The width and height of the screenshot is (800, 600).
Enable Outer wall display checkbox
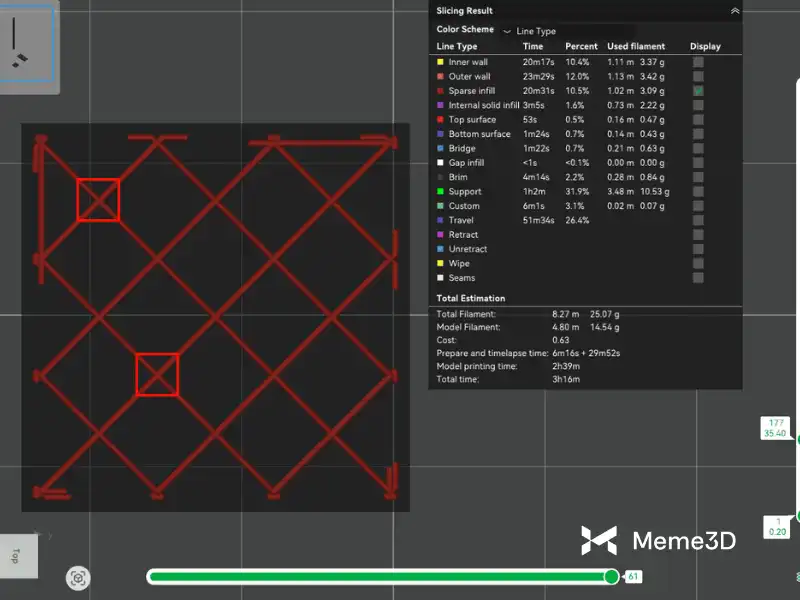[x=698, y=76]
